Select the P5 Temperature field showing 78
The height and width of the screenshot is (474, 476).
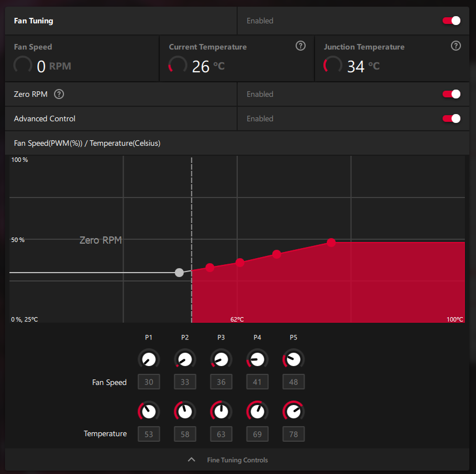[x=293, y=434]
